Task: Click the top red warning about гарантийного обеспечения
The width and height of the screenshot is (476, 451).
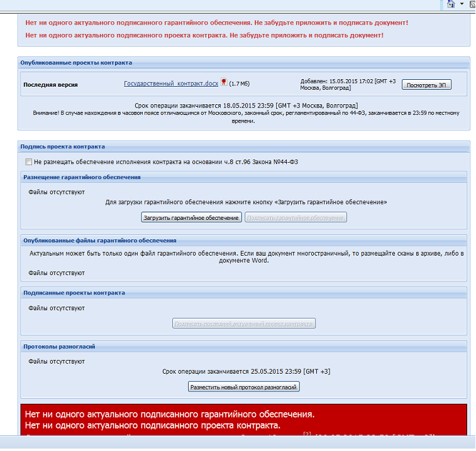Action: pyautogui.click(x=216, y=23)
